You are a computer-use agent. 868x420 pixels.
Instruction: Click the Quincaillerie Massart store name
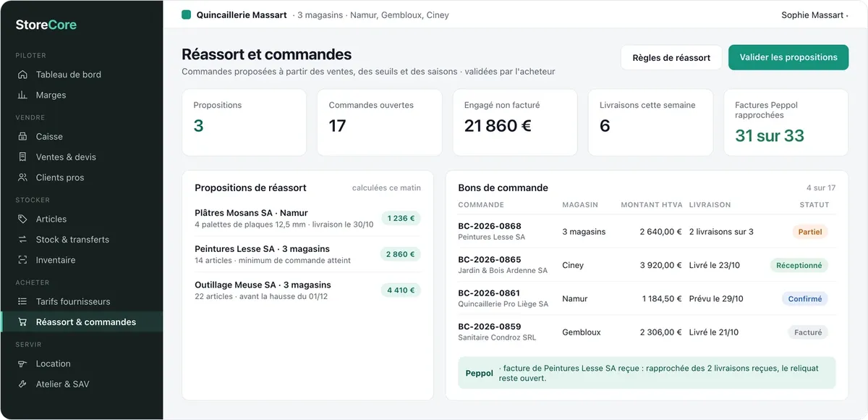[242, 15]
